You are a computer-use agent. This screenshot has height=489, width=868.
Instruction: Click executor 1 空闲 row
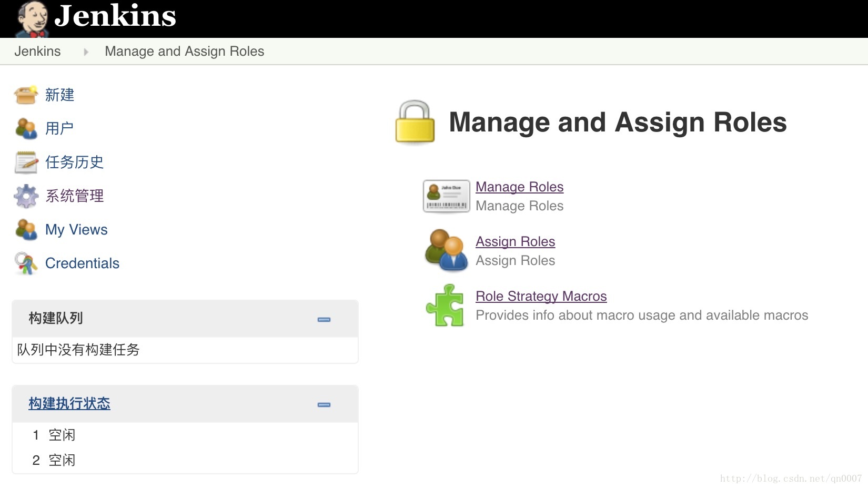185,435
